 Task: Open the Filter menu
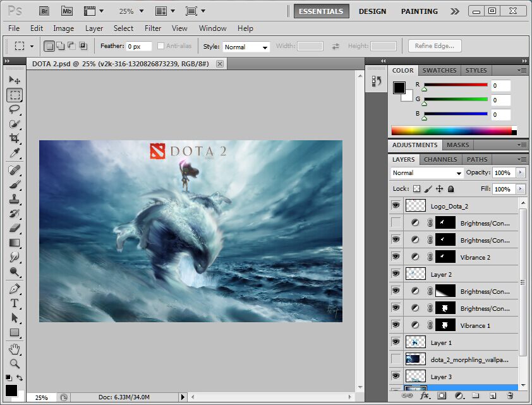[x=153, y=28]
